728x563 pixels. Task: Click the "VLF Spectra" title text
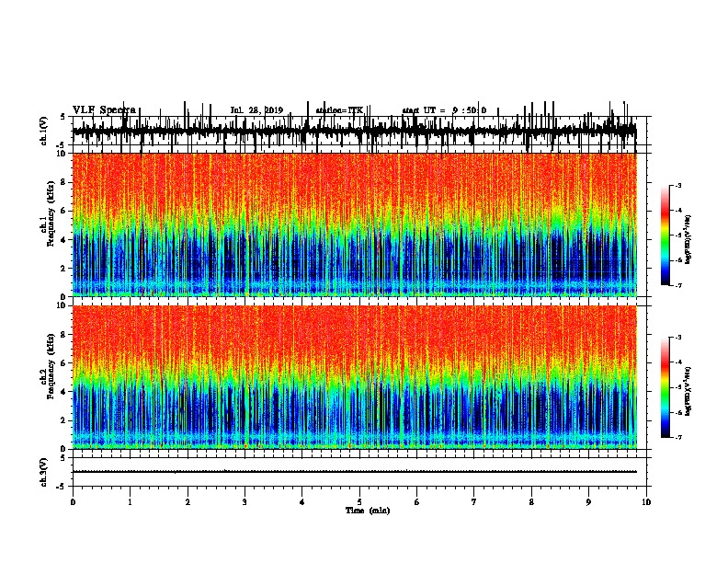point(104,110)
